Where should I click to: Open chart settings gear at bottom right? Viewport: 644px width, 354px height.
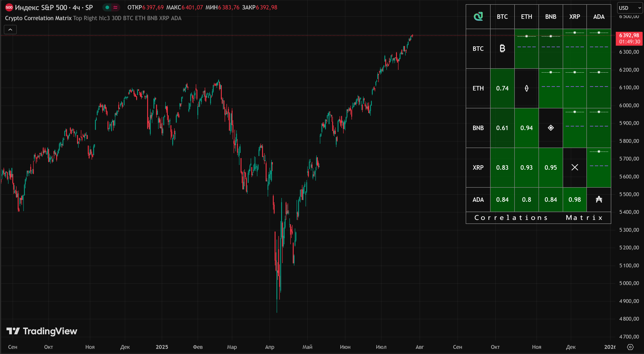click(x=630, y=347)
